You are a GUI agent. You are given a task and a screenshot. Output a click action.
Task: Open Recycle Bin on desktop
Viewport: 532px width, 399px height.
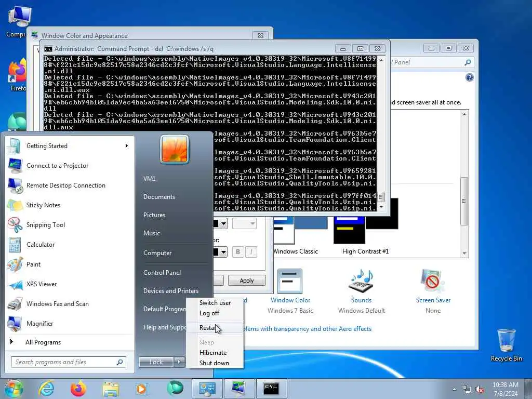pos(506,344)
